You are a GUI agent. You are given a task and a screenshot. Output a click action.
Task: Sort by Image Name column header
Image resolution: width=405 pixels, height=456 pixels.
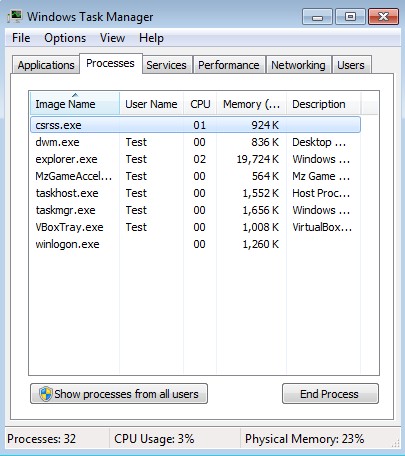point(75,104)
